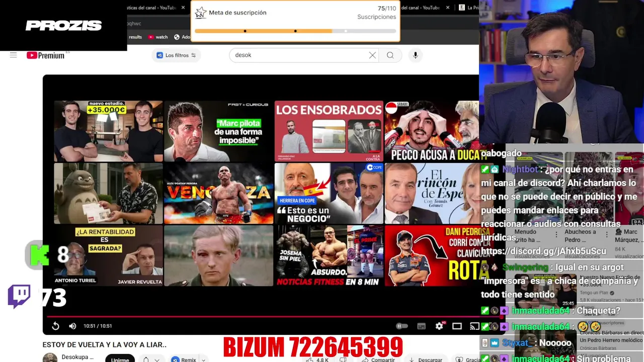Open the 'results' bookmark
Screen dimensions: 644x362
click(x=135, y=37)
